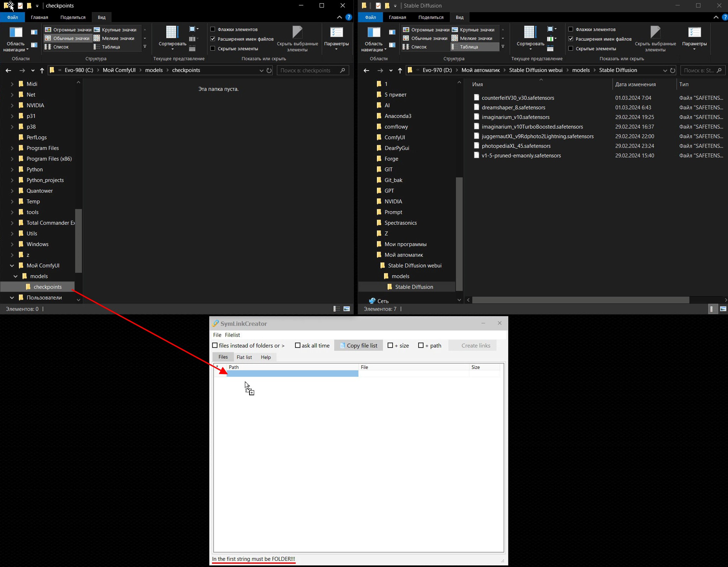Click horizontal scrollbar in Stable Diffusion file list
This screenshot has width=728, height=567.
pos(580,300)
